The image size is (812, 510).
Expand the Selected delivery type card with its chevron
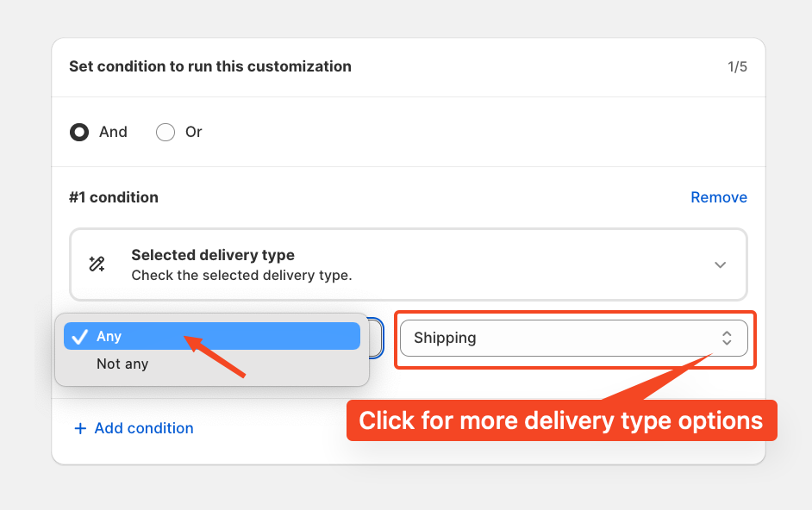click(720, 265)
